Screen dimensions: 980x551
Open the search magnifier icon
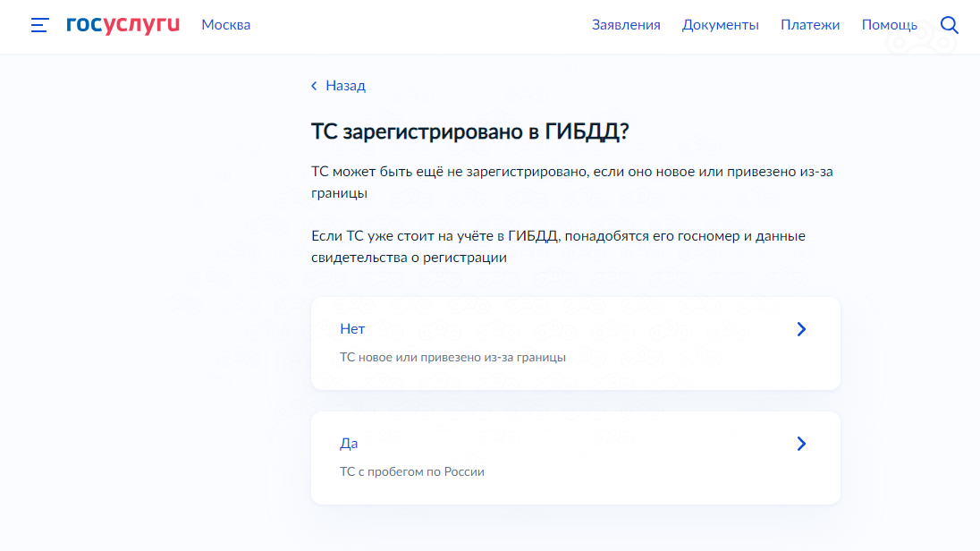click(x=950, y=25)
